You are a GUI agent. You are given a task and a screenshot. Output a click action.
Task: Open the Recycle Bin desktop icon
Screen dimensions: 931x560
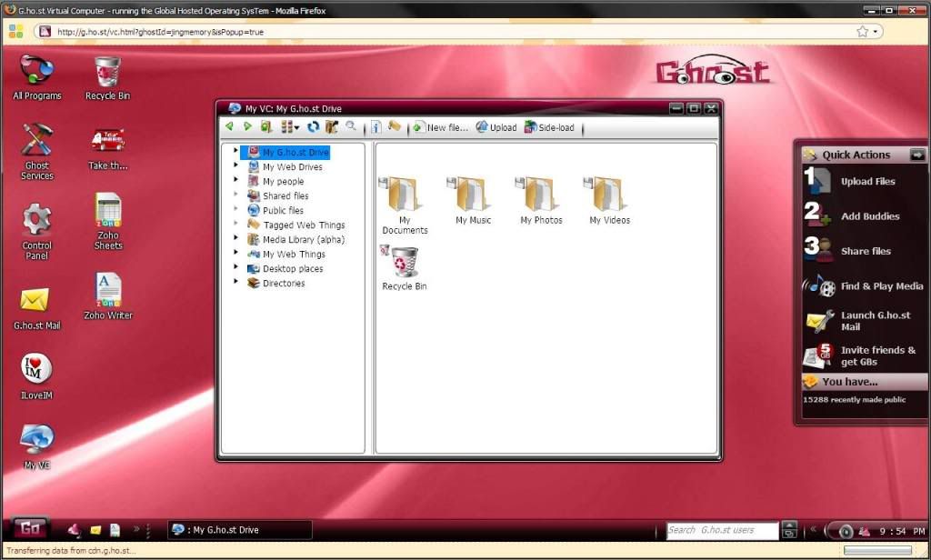pyautogui.click(x=107, y=77)
